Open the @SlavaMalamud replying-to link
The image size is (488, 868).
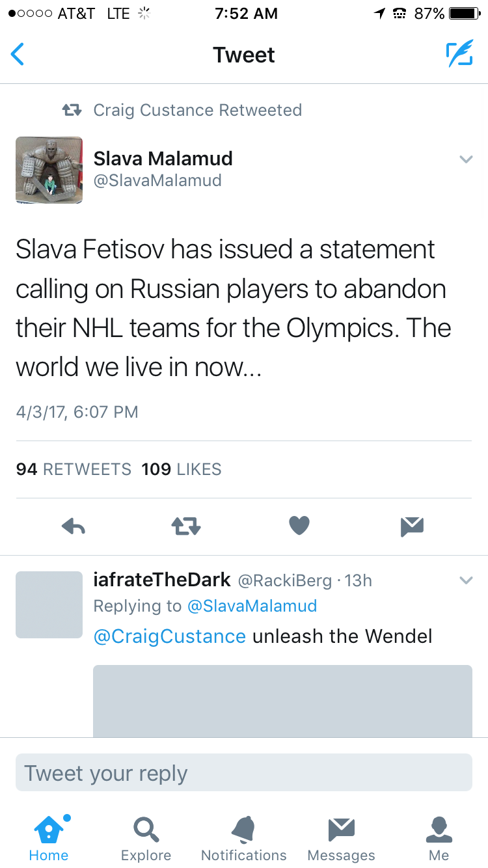(x=252, y=606)
